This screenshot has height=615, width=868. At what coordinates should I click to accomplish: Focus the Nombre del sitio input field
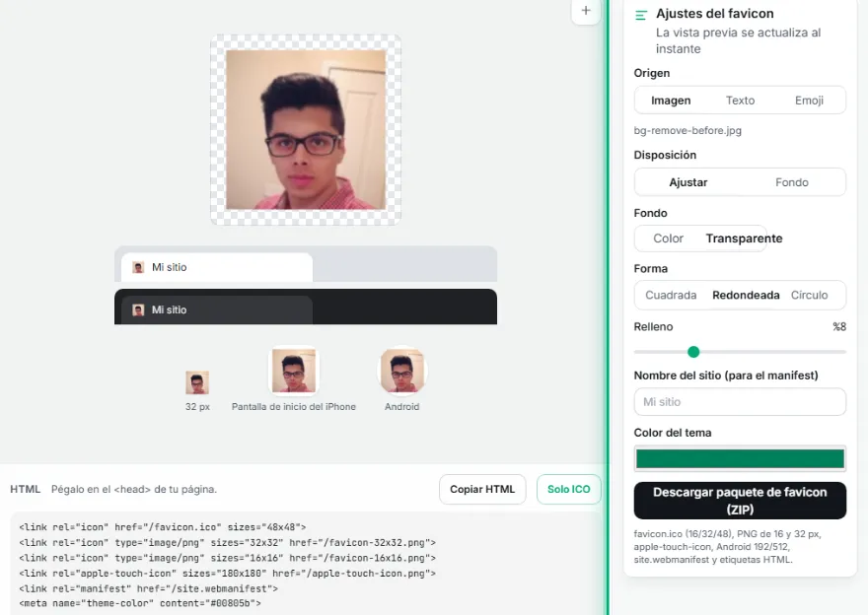740,402
